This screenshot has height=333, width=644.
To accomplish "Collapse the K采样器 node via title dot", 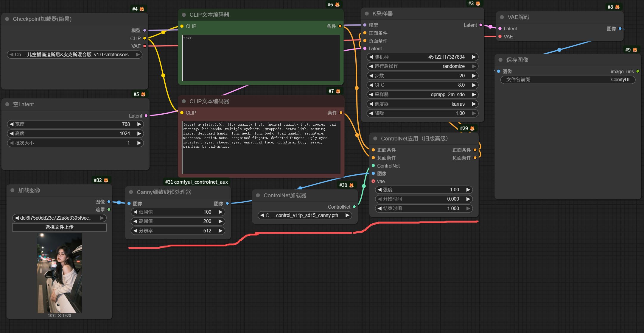I will point(367,13).
